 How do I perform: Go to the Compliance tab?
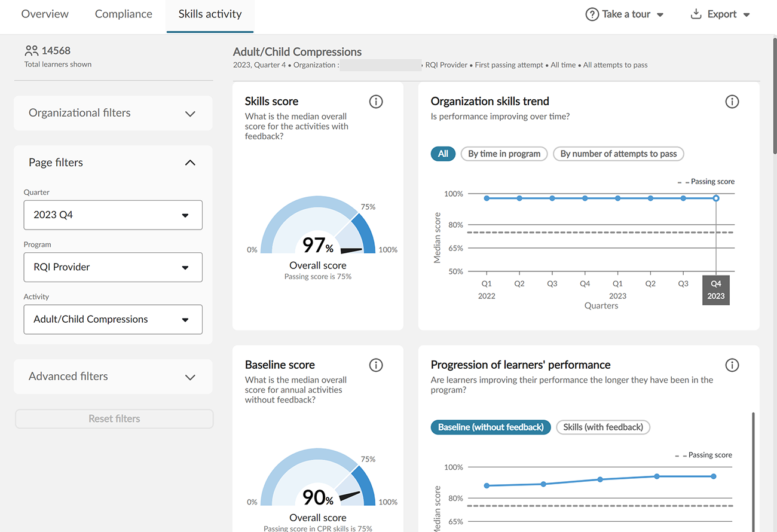124,14
